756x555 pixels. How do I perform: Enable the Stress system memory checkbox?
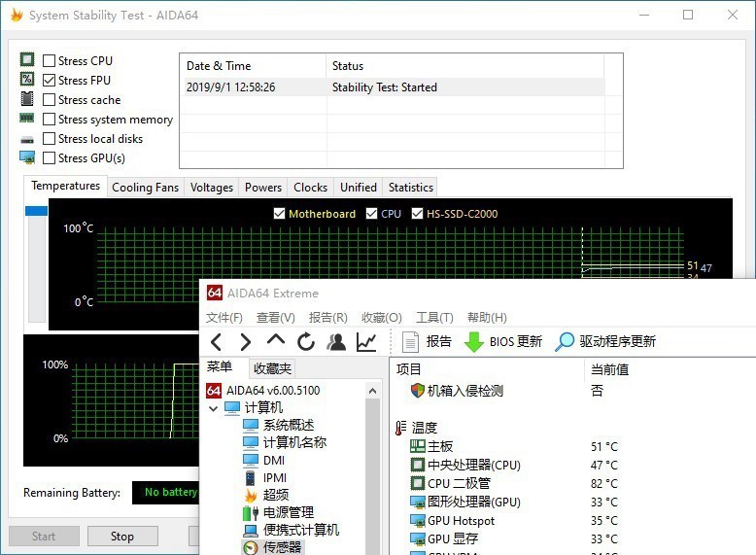[49, 120]
